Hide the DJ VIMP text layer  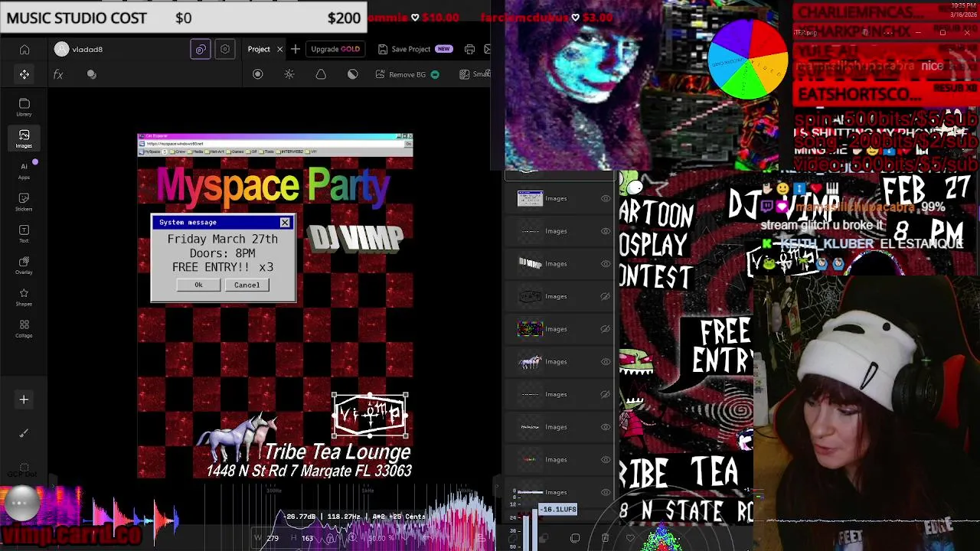pos(606,263)
